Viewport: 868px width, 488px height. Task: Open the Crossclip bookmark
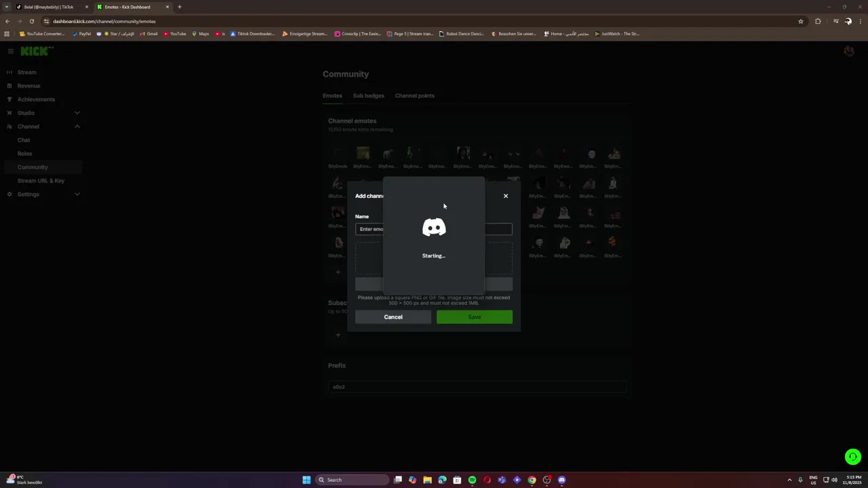[358, 34]
